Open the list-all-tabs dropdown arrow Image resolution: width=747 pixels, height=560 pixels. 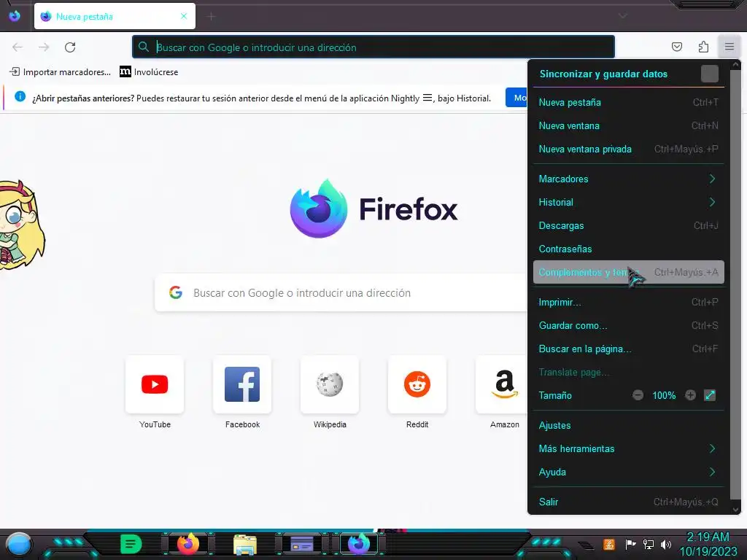coord(622,16)
